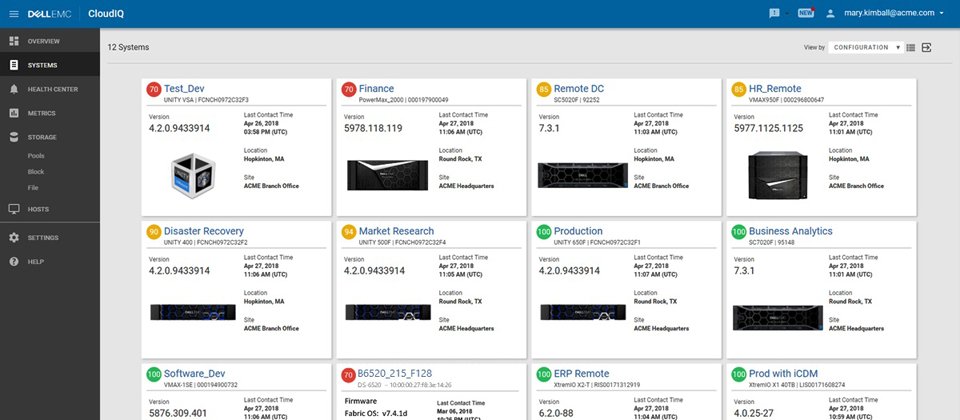The image size is (960, 420).
Task: Click Market Research score 94 badge
Action: point(348,232)
